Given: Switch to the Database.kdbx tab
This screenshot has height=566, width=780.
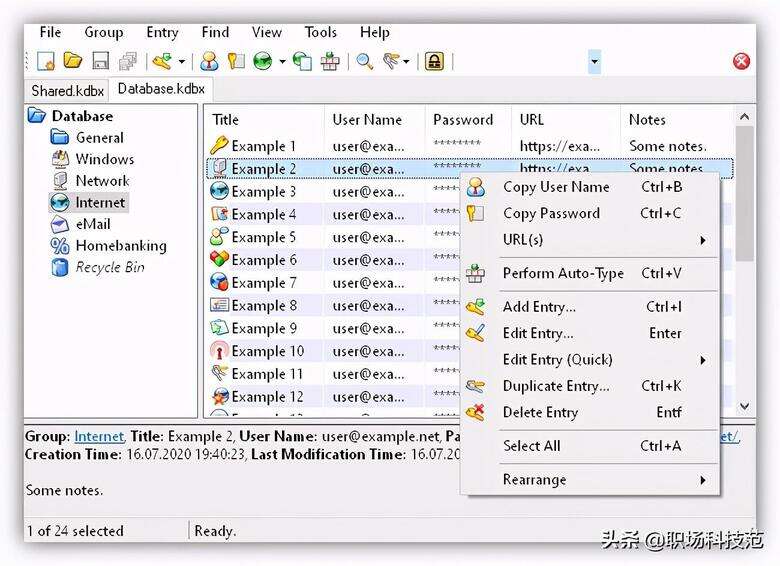Looking at the screenshot, I should pyautogui.click(x=161, y=89).
